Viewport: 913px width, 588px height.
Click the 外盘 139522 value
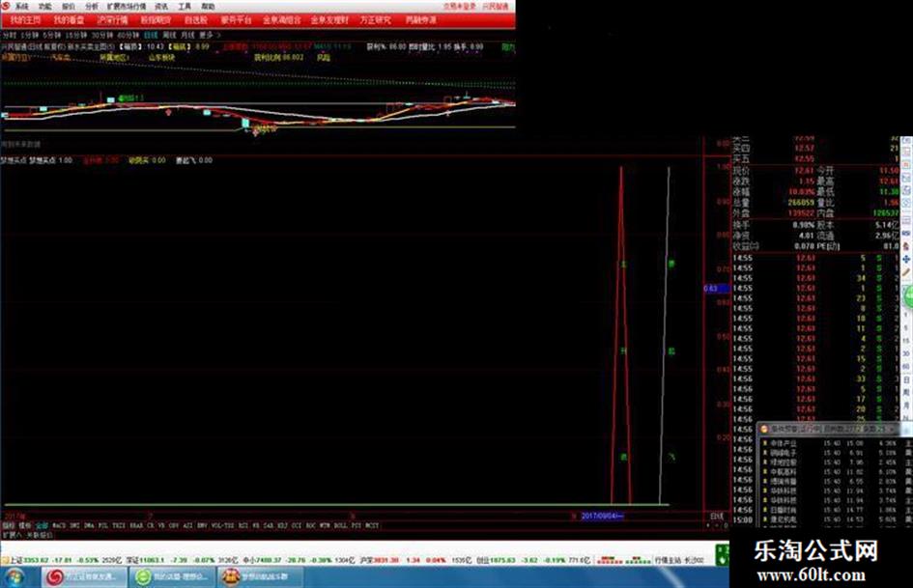(x=801, y=213)
